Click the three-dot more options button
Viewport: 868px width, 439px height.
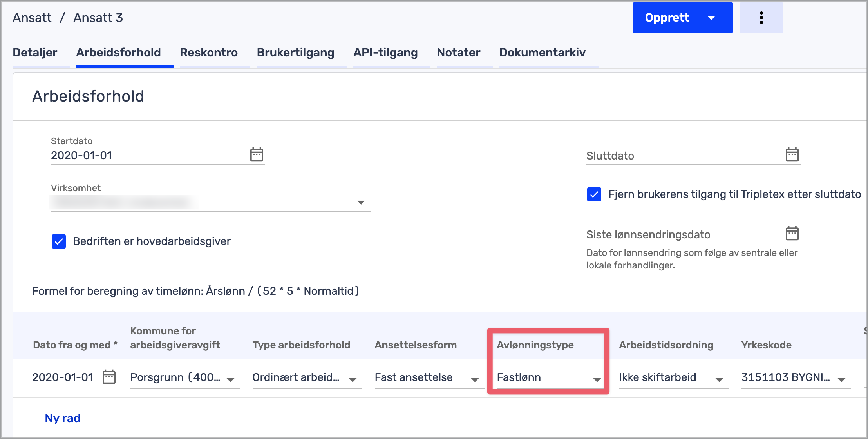[x=761, y=18]
